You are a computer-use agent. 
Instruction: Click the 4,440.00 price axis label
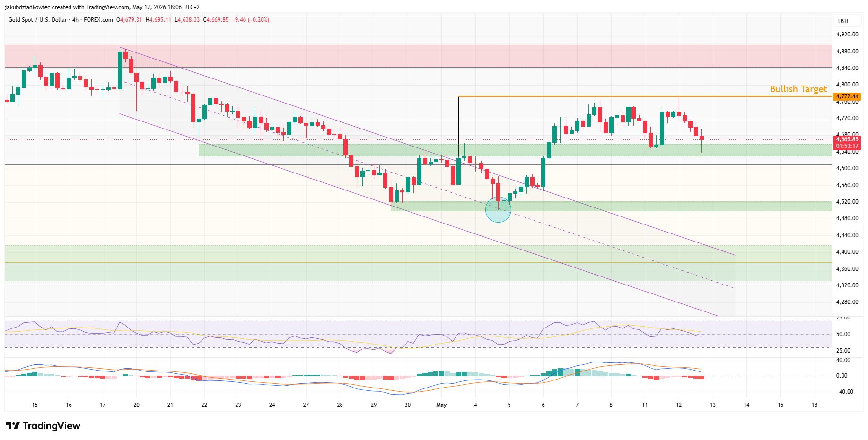(x=847, y=235)
